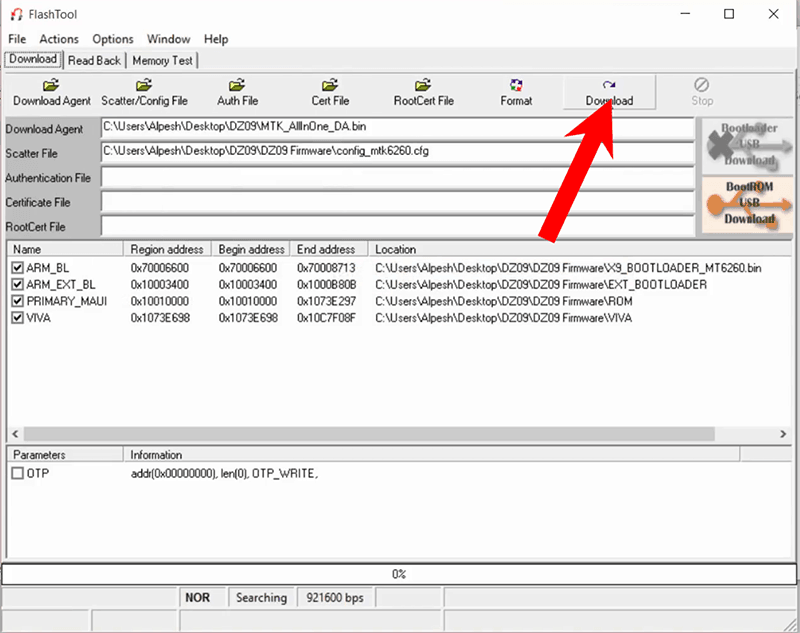Click the horizontal scrollbar right arrow
The height and width of the screenshot is (633, 800).
[x=783, y=434]
